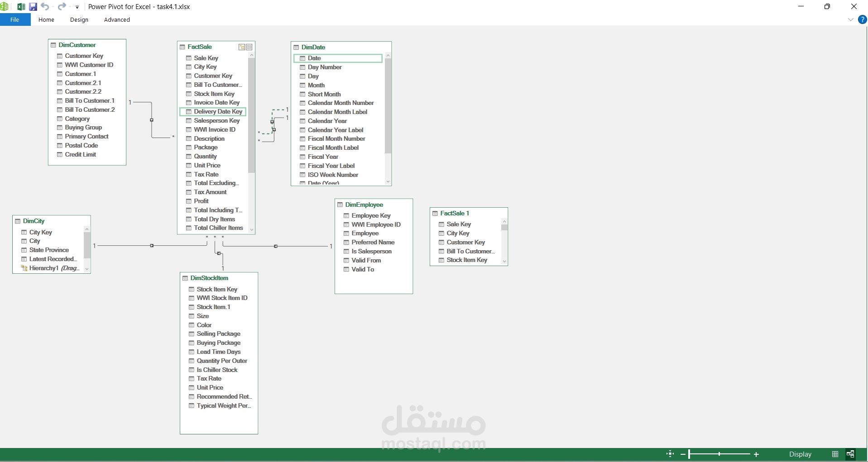Click the Hierarchy1 icon in DimCity

coord(24,268)
